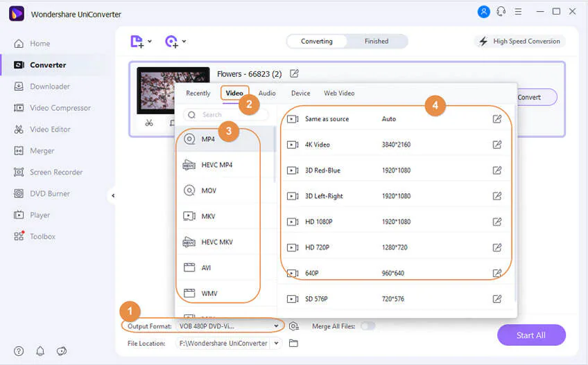Switch to the Video tab
This screenshot has width=588, height=365.
pos(234,94)
